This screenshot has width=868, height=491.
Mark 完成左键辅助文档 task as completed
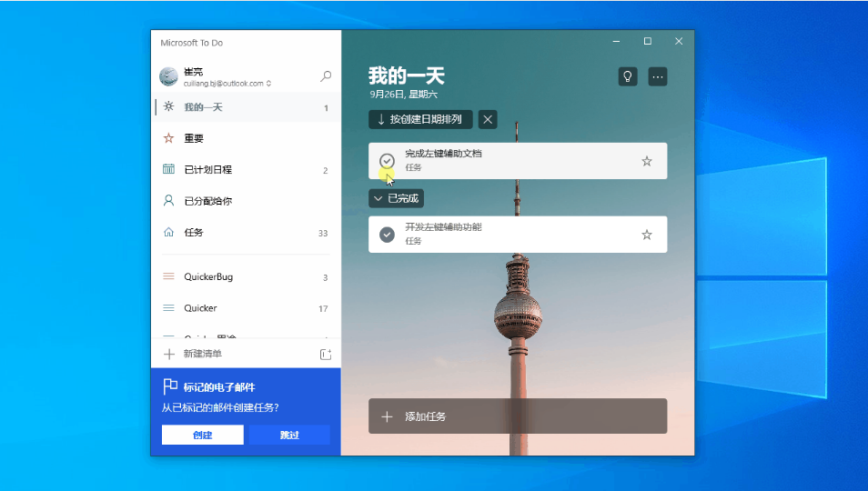387,161
